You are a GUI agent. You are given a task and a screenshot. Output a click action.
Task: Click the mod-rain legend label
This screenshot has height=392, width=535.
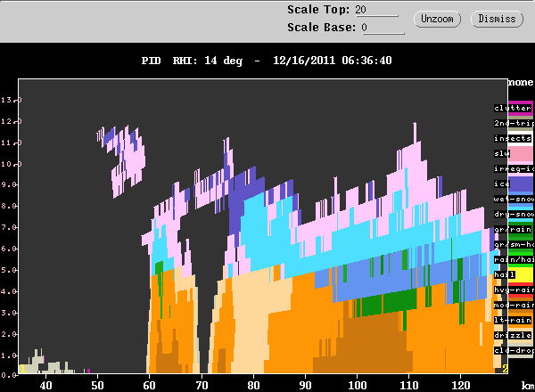514,305
